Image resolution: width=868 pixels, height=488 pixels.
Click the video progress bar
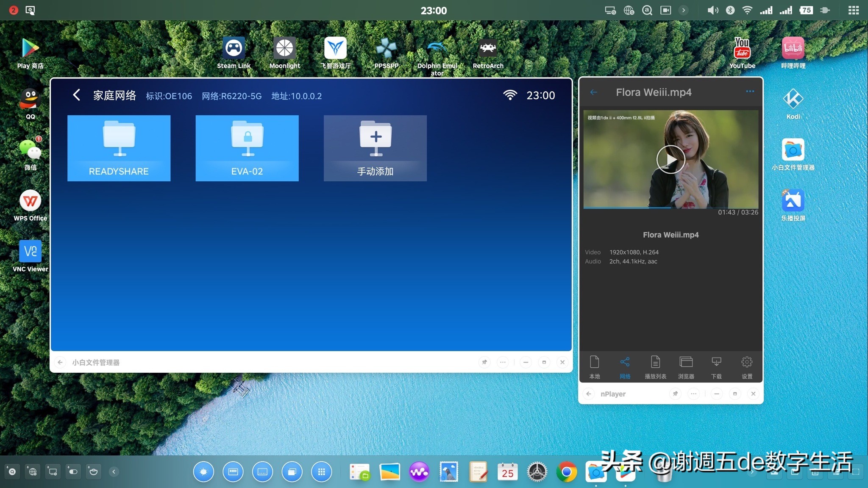[x=670, y=208]
